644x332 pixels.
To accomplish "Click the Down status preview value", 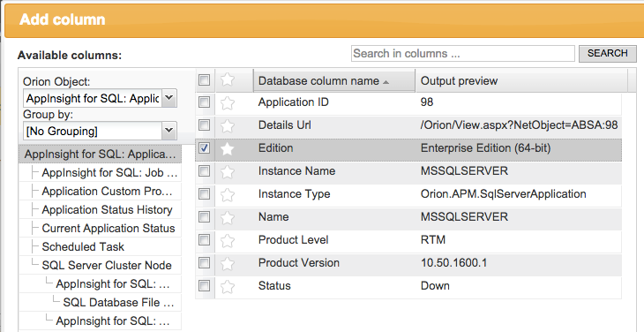I will [435, 286].
